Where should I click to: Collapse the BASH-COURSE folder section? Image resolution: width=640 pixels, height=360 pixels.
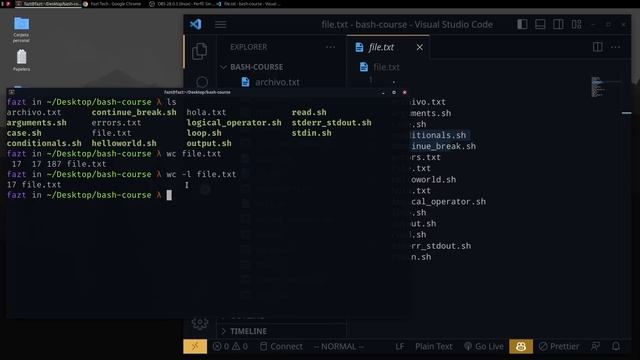tap(256, 67)
